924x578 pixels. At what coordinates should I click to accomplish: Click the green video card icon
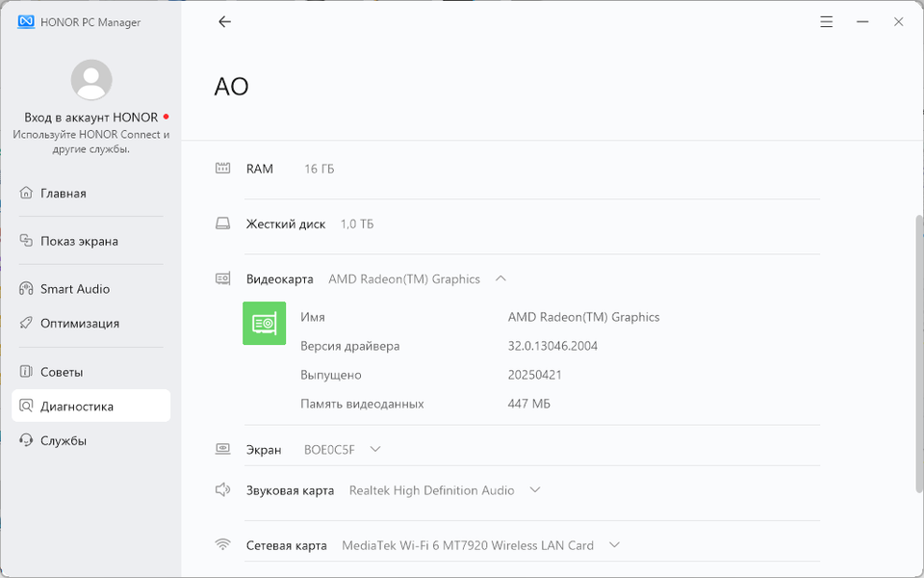tap(264, 324)
